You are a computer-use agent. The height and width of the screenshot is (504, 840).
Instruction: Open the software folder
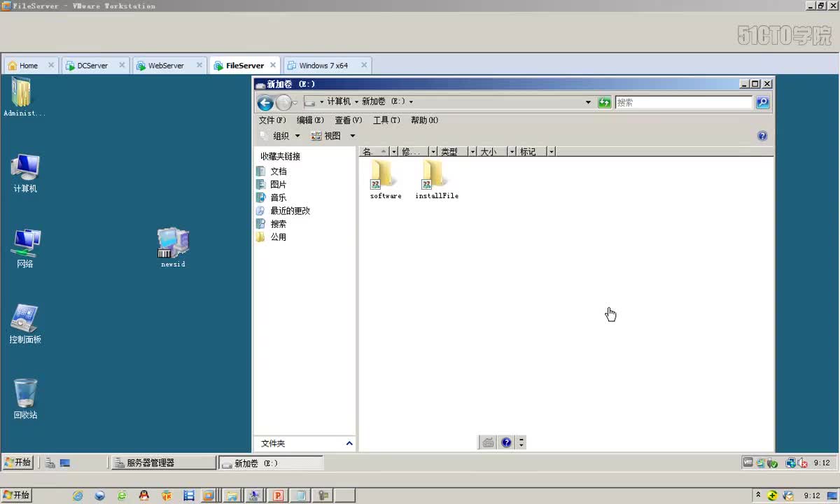[385, 180]
